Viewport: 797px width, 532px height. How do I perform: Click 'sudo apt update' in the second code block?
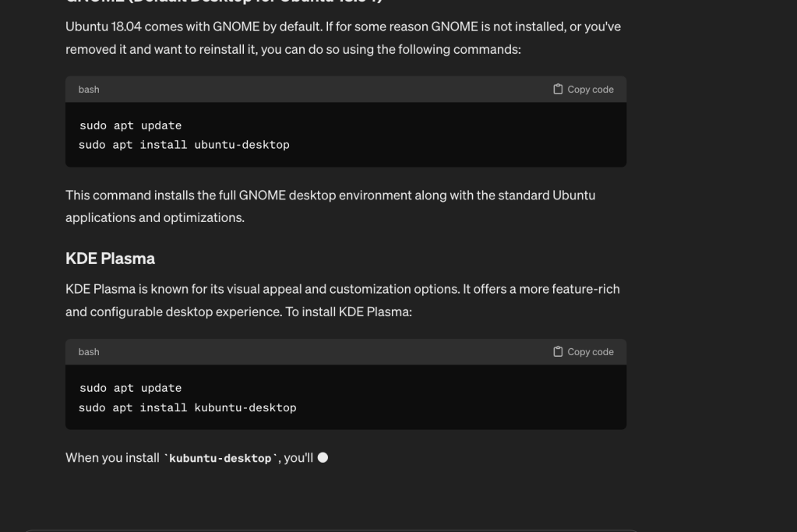click(130, 388)
